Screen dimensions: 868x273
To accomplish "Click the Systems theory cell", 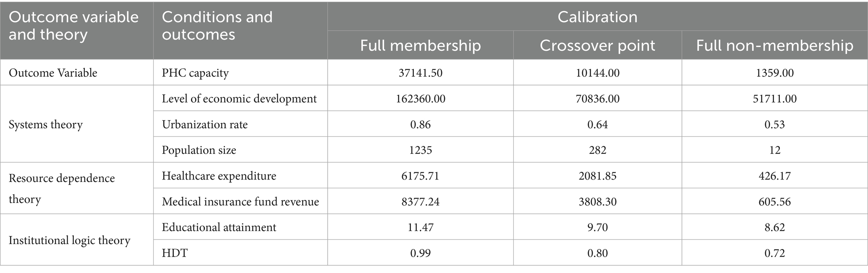I will 46,125.
